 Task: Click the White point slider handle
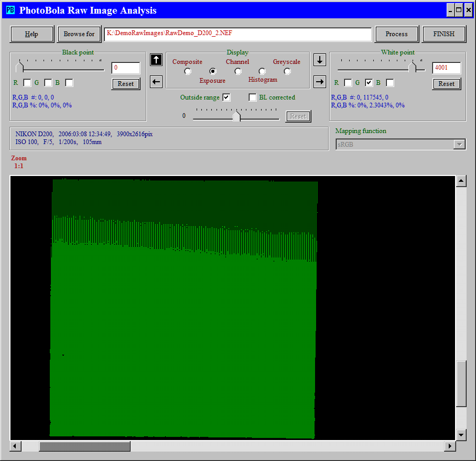pyautogui.click(x=413, y=67)
